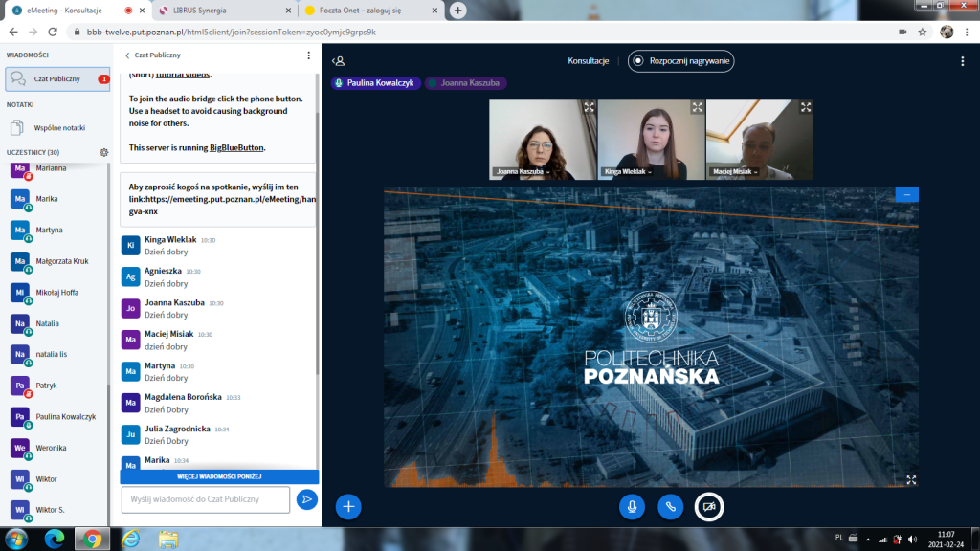
Task: Mute the microphone
Action: coord(632,507)
